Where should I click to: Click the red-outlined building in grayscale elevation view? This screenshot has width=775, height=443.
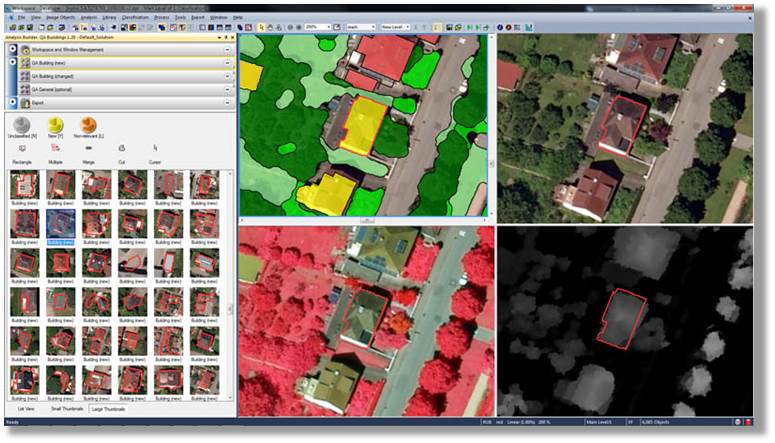621,319
